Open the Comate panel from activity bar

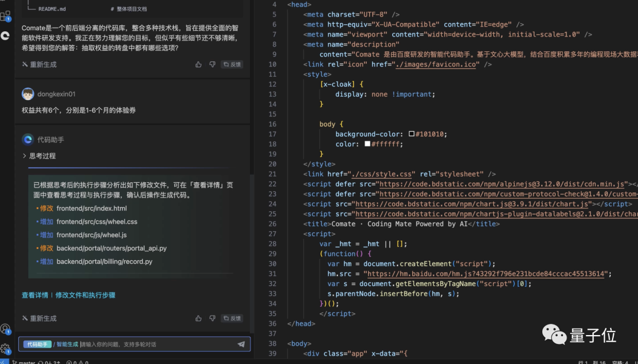pyautogui.click(x=5, y=35)
